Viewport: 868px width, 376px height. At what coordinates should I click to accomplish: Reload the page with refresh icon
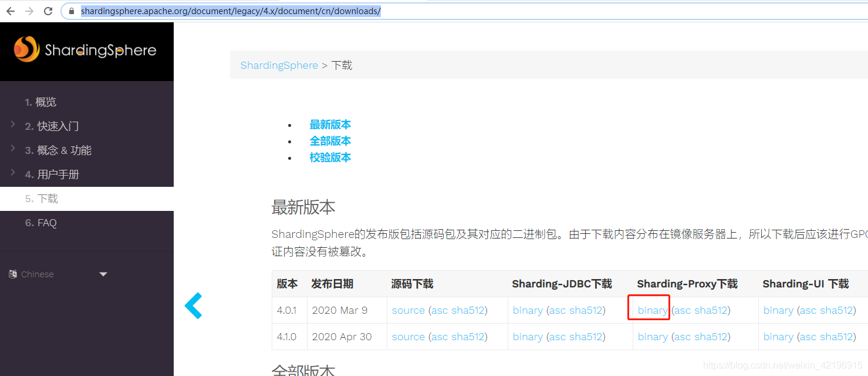point(48,11)
